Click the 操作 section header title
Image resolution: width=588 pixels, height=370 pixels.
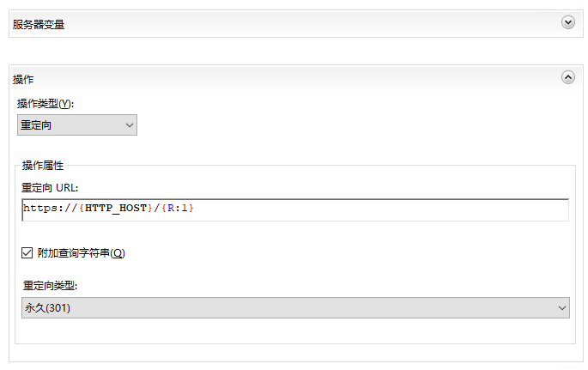pyautogui.click(x=23, y=79)
